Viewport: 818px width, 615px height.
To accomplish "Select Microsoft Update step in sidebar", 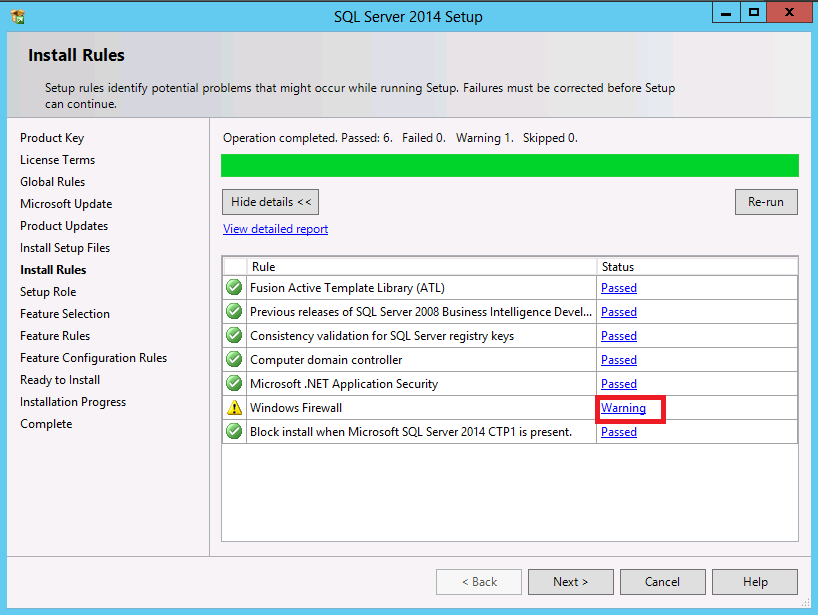I will [66, 203].
